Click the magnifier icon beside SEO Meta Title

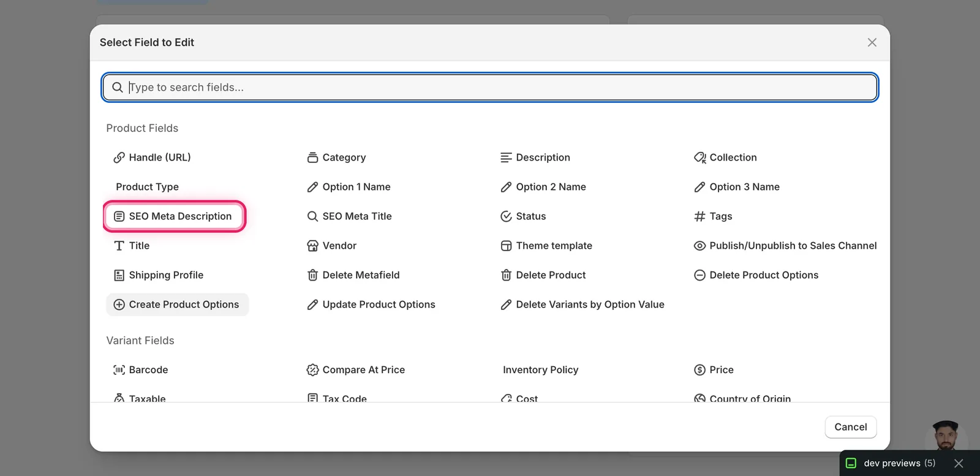pos(313,216)
